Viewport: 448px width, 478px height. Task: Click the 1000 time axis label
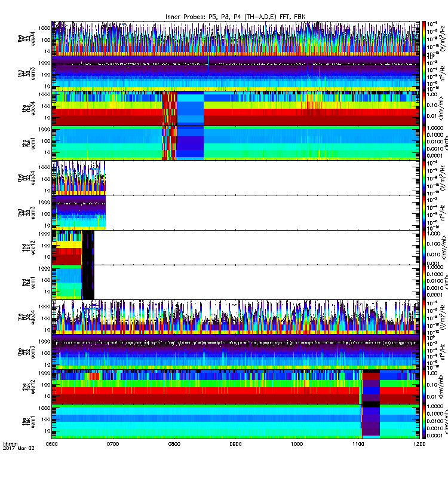tap(297, 444)
